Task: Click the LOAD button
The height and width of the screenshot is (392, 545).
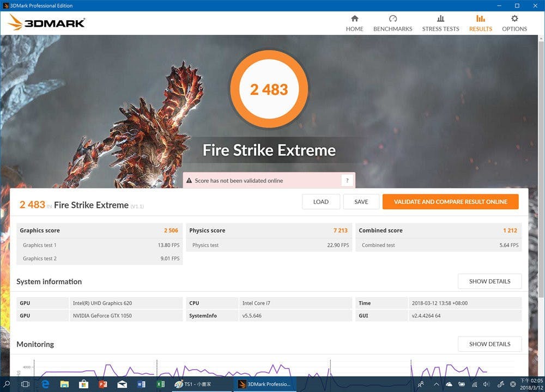Action: [321, 202]
